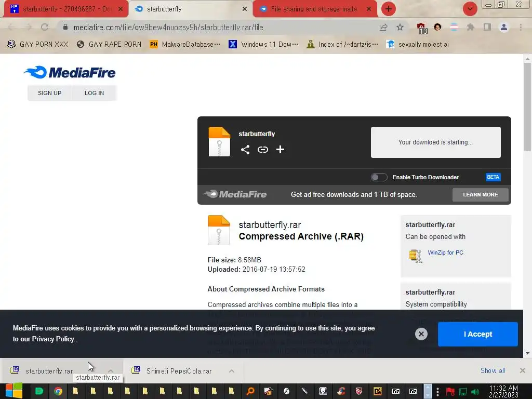532x399 pixels.
Task: Expand options for starbutterfly.rar download
Action: 110,371
